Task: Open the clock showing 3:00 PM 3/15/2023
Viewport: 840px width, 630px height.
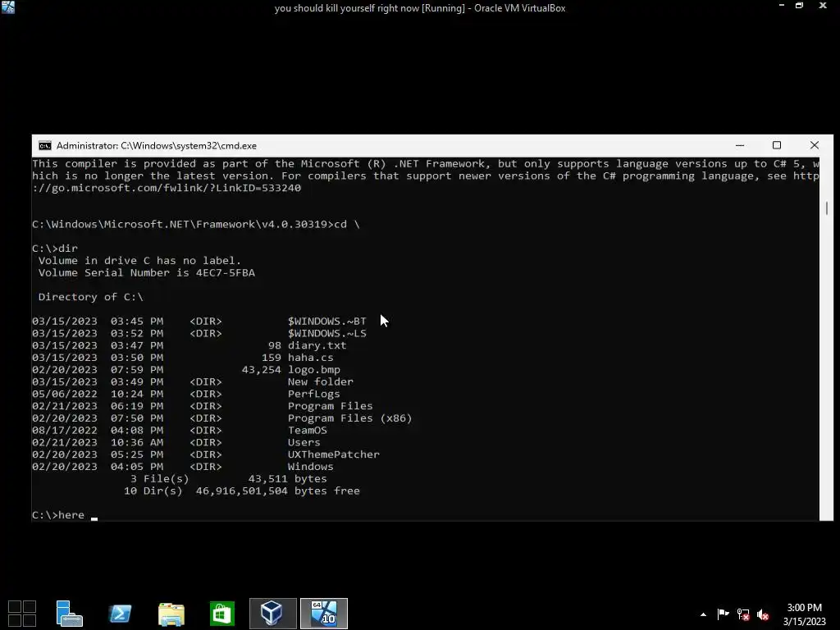Action: 804,614
